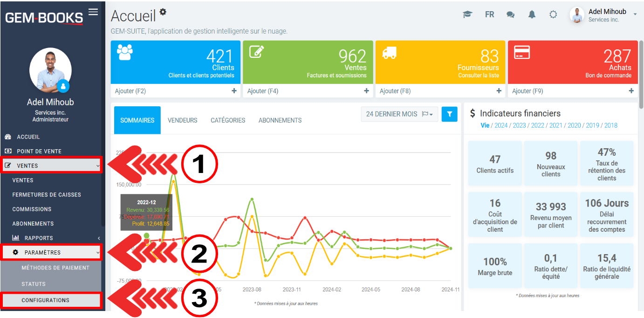The width and height of the screenshot is (644, 318).
Task: Click the sun theme icon in header
Action: [553, 14]
